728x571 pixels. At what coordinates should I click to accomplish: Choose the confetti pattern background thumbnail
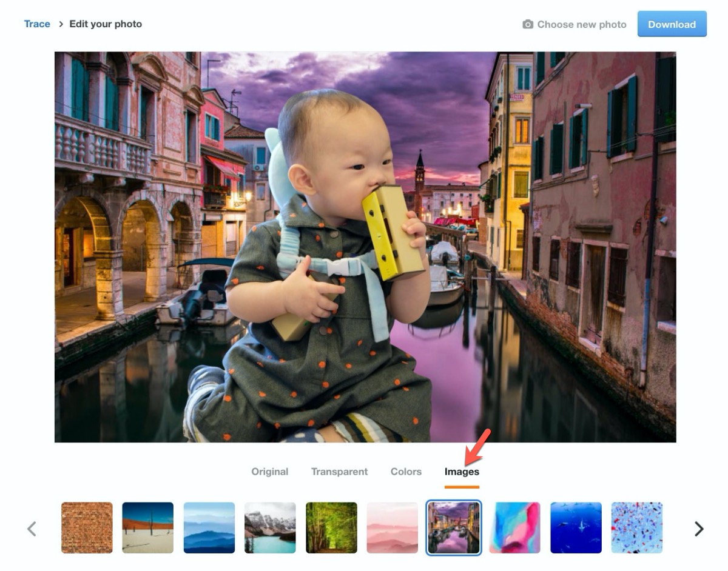(x=637, y=527)
